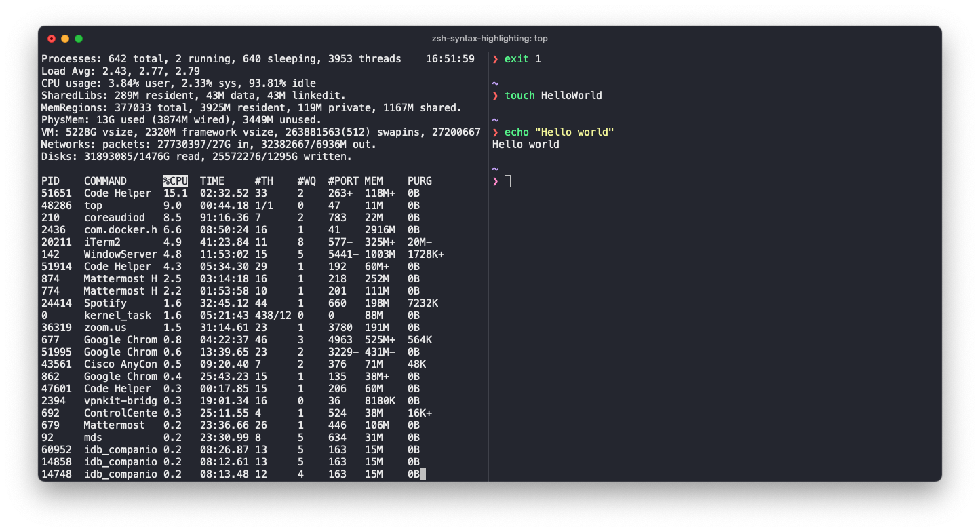The width and height of the screenshot is (980, 532).
Task: Click the zsh-syntax-highlighting window title
Action: coord(490,38)
